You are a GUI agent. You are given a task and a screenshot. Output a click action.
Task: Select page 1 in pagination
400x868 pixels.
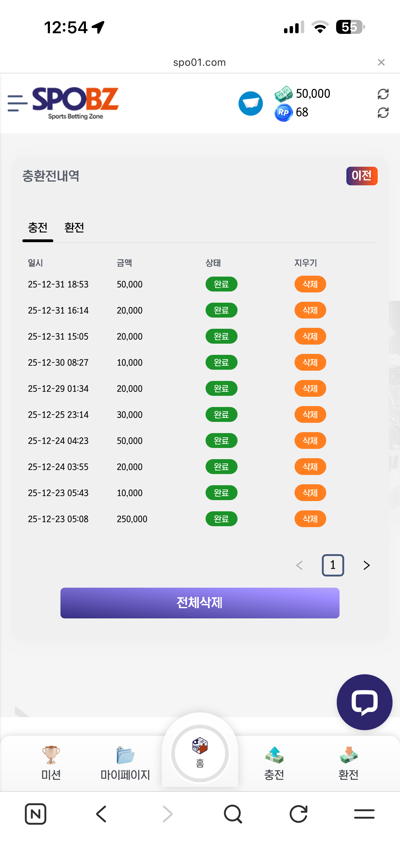coord(333,565)
